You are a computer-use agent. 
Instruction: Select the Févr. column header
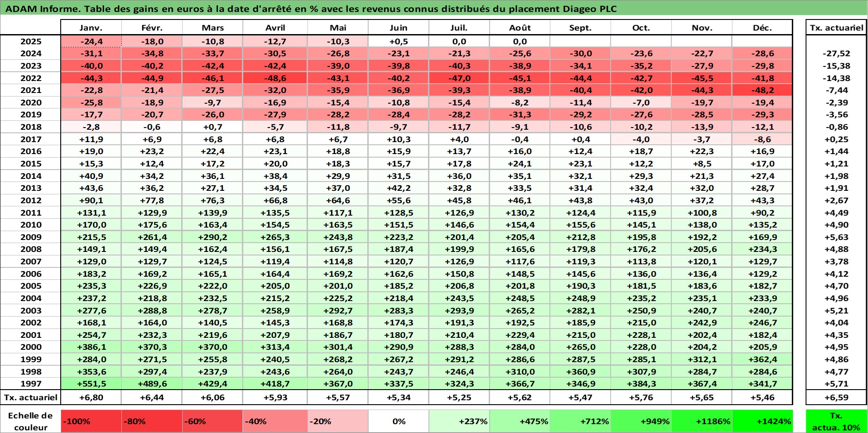[x=152, y=27]
